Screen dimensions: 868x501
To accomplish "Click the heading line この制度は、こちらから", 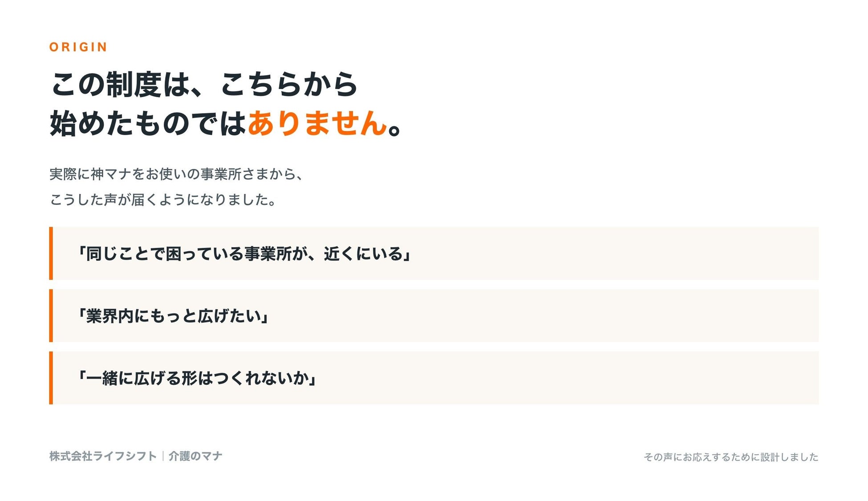I will (204, 84).
